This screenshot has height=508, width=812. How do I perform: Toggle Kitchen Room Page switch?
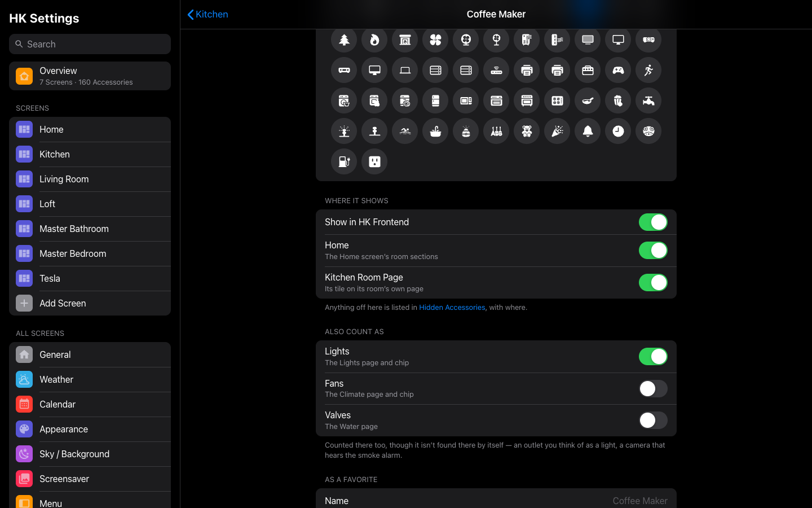[653, 283]
